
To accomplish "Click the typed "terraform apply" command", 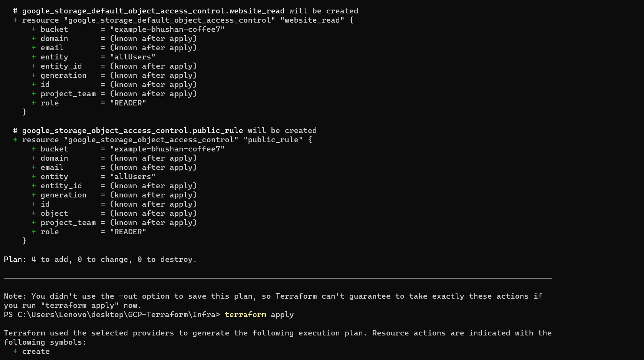I will [259, 315].
